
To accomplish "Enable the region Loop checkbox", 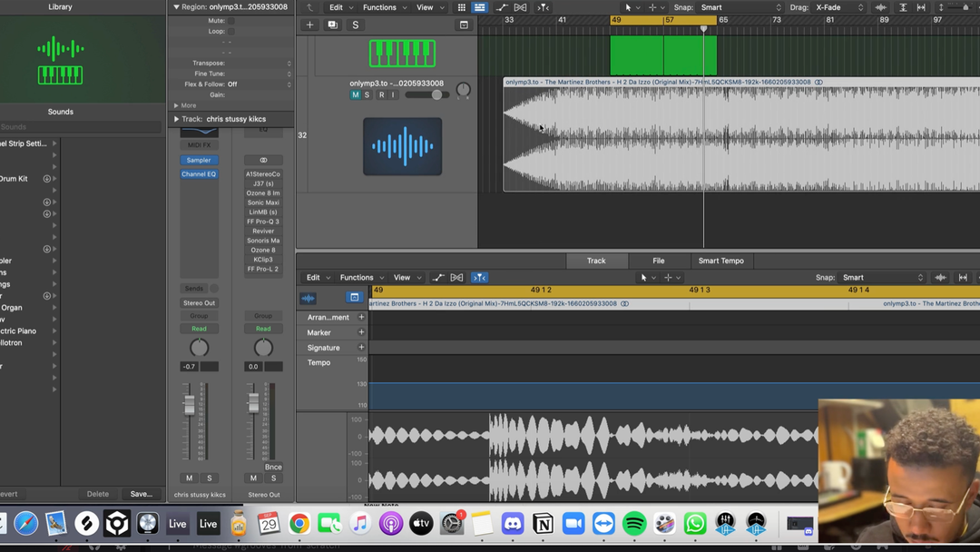I will click(x=230, y=31).
